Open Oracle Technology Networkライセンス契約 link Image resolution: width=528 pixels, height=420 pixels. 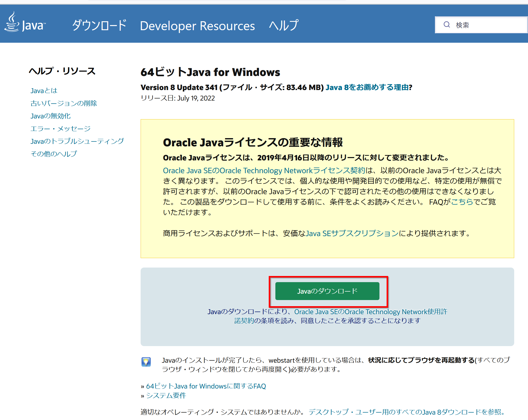pos(264,171)
